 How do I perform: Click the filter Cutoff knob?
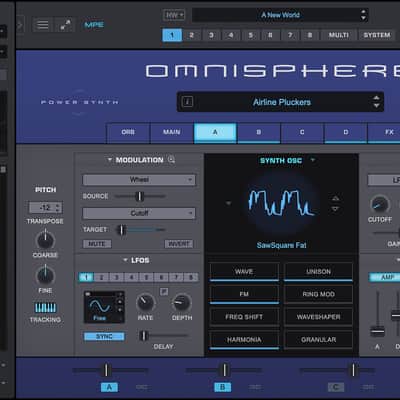pos(380,204)
